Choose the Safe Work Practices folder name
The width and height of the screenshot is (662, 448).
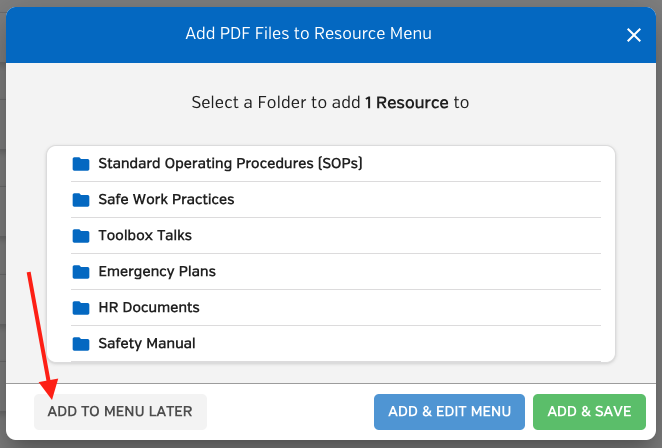[x=166, y=199]
